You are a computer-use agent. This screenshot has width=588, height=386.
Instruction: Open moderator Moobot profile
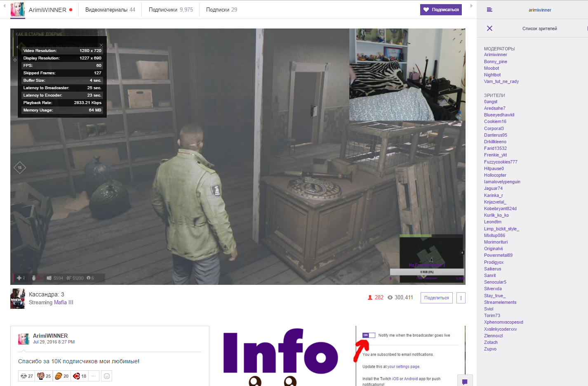(492, 68)
